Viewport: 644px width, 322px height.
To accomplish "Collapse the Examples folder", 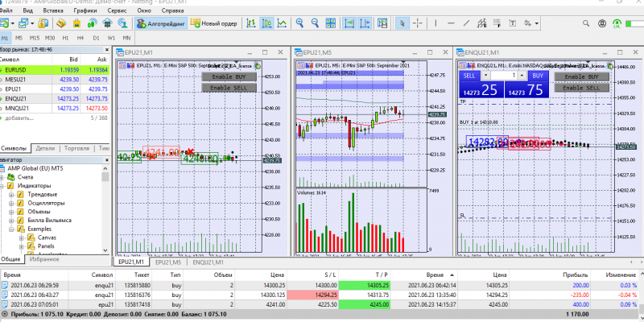I will pos(11,229).
